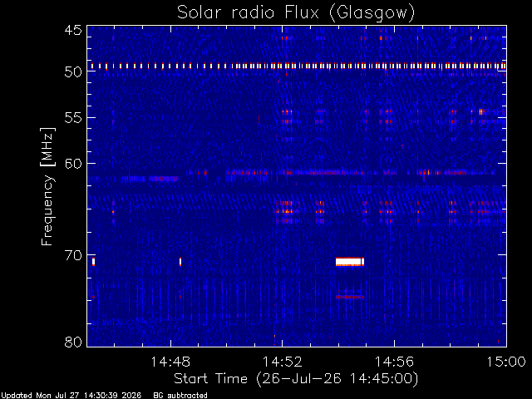
Task: Click the red streak below the white burst
Action: tap(350, 297)
